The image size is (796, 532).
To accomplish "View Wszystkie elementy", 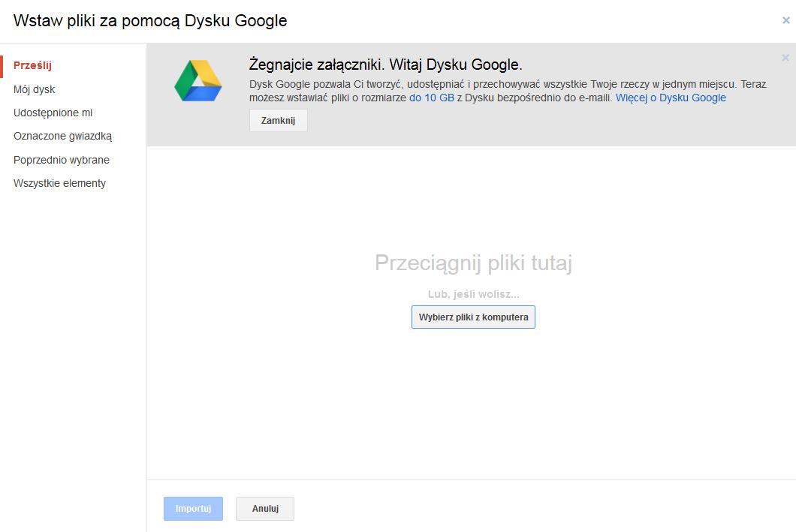I will click(59, 183).
